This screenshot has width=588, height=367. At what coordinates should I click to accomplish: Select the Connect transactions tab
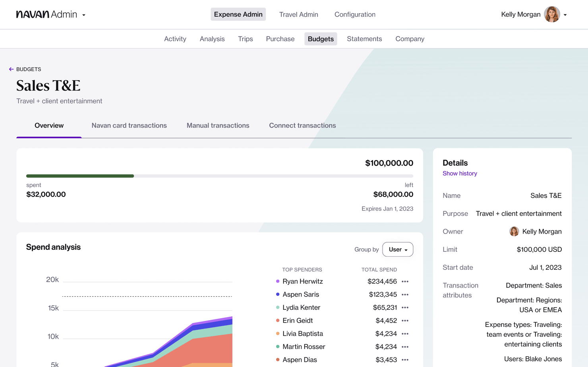click(x=302, y=126)
